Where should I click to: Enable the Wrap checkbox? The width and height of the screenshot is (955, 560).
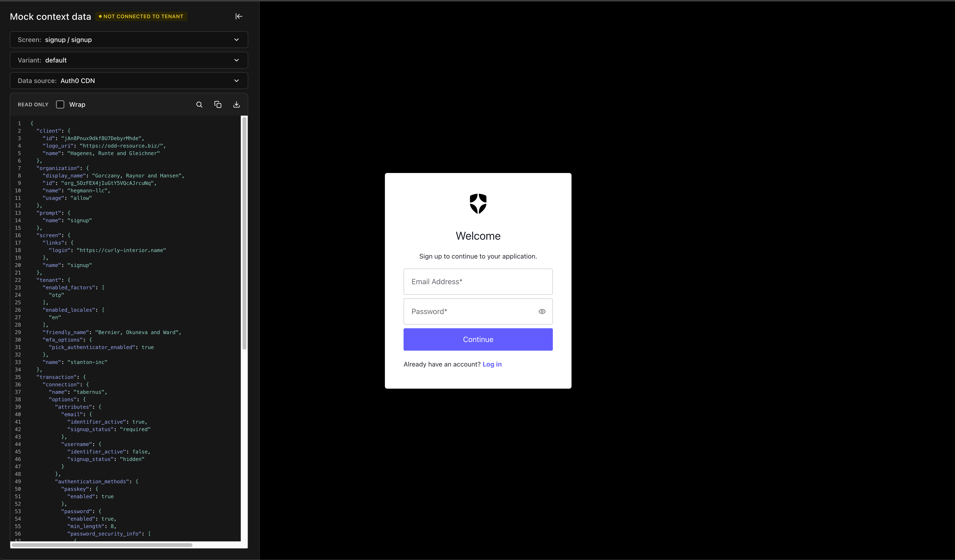60,104
